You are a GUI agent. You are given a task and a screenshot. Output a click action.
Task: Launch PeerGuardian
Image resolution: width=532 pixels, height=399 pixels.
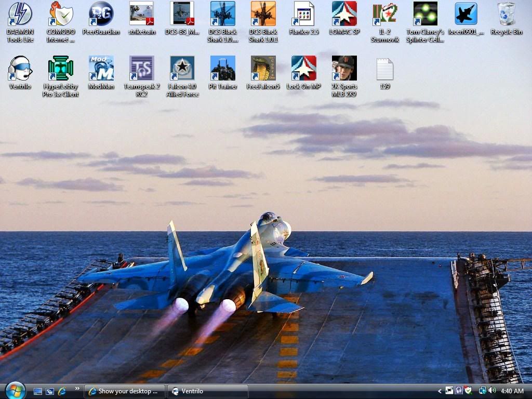[x=101, y=16]
